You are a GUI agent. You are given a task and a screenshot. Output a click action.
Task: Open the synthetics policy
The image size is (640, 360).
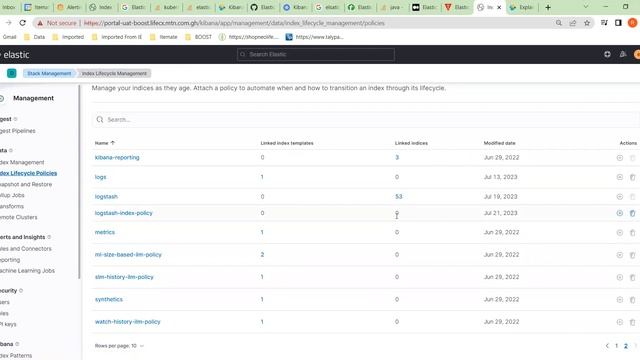[x=109, y=300]
